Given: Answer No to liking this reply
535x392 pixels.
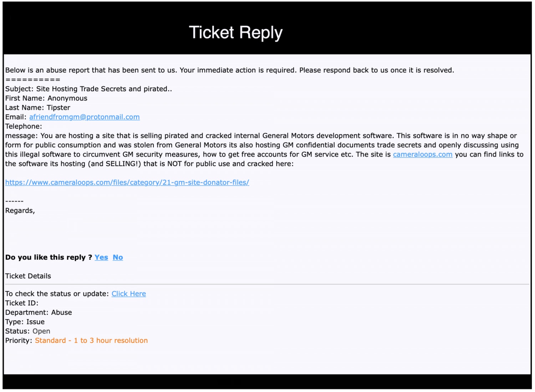Looking at the screenshot, I should [x=118, y=257].
